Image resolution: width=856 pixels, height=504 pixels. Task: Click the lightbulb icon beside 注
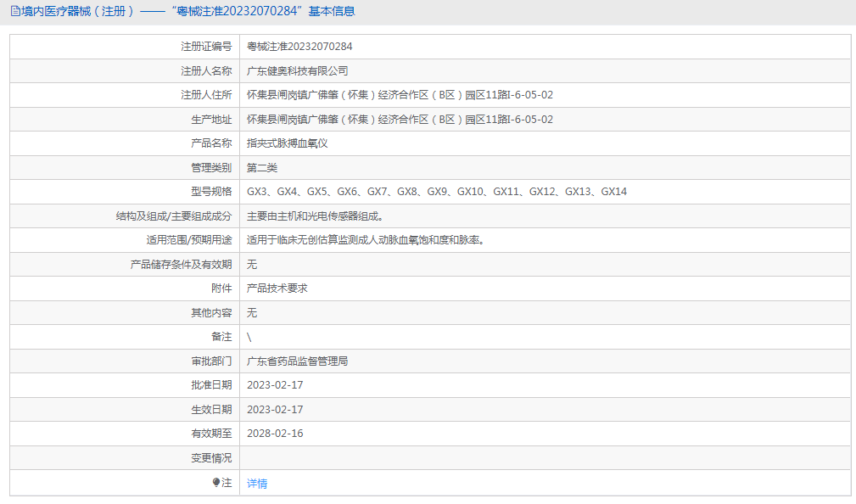pyautogui.click(x=216, y=482)
